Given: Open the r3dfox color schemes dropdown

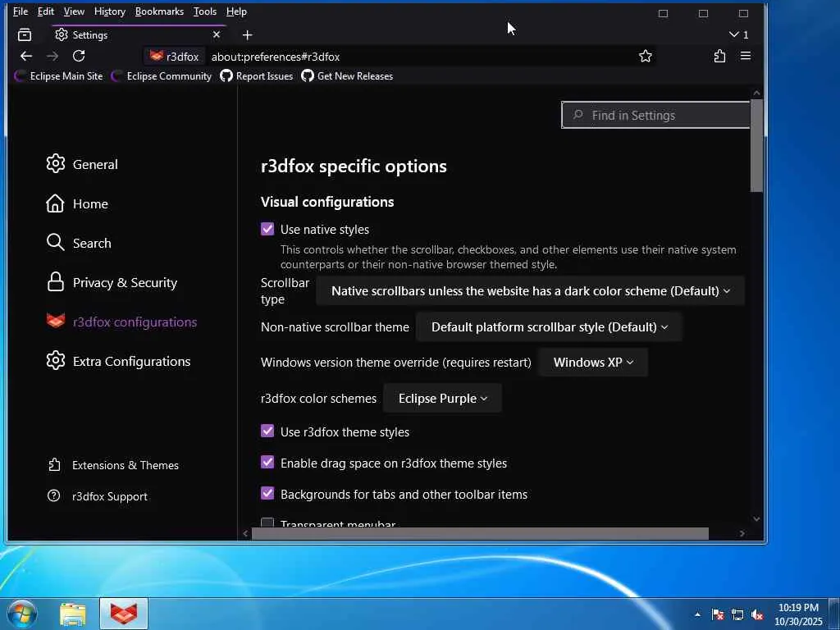Looking at the screenshot, I should (442, 398).
